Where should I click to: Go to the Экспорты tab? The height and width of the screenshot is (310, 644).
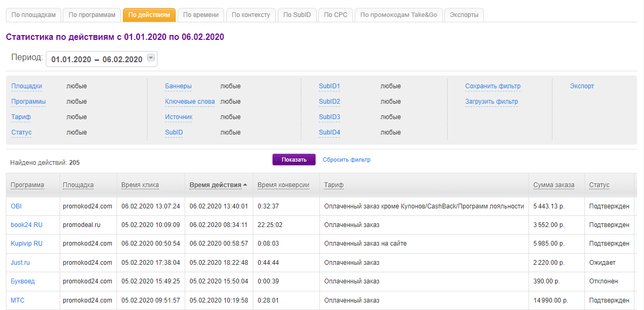(464, 15)
